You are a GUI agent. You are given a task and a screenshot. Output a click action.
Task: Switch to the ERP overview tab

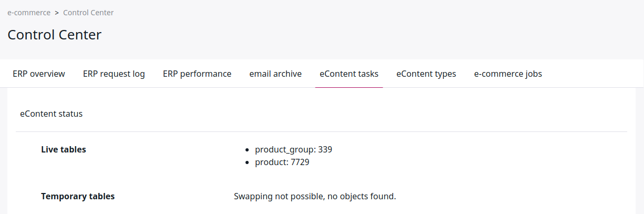[39, 74]
